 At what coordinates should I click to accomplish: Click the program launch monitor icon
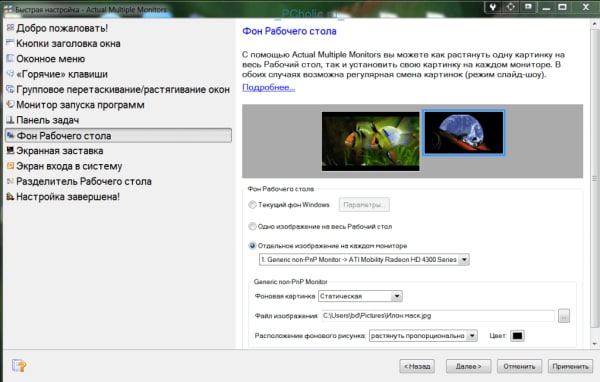tap(10, 104)
